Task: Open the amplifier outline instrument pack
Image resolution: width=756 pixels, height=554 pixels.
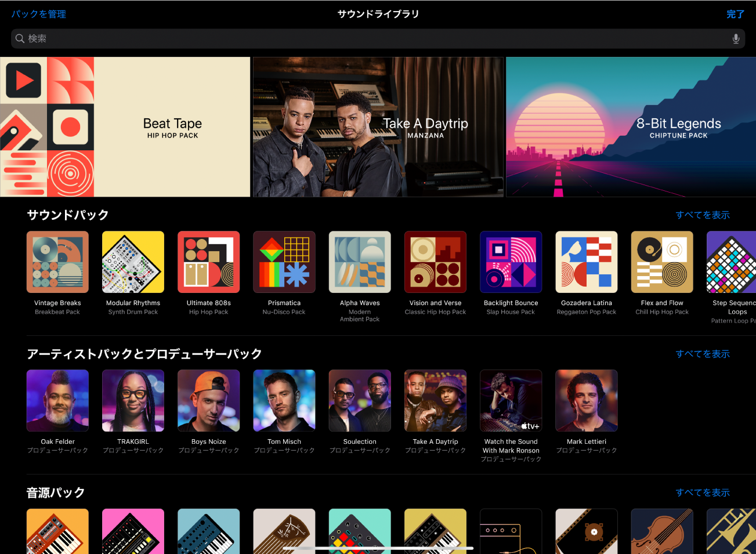Action: pyautogui.click(x=511, y=531)
